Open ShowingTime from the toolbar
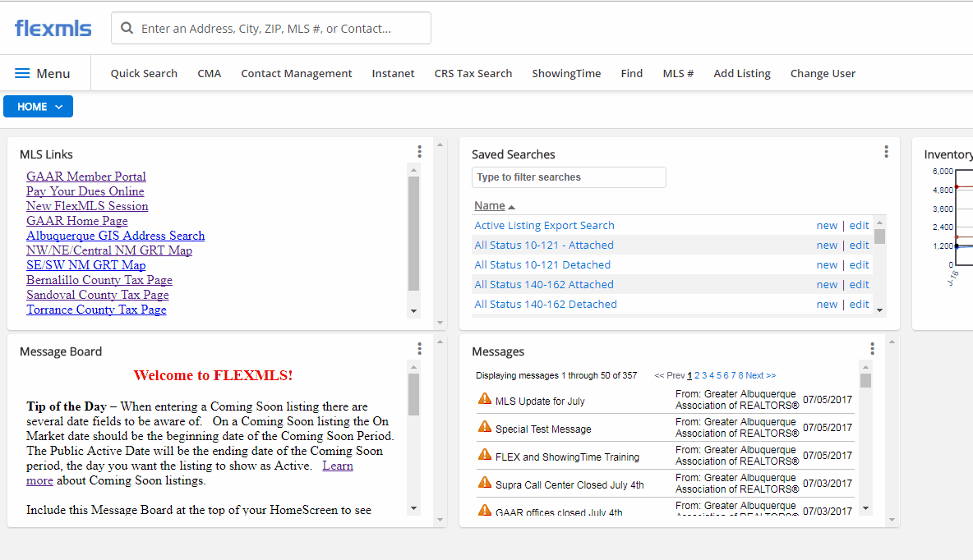 pyautogui.click(x=566, y=73)
